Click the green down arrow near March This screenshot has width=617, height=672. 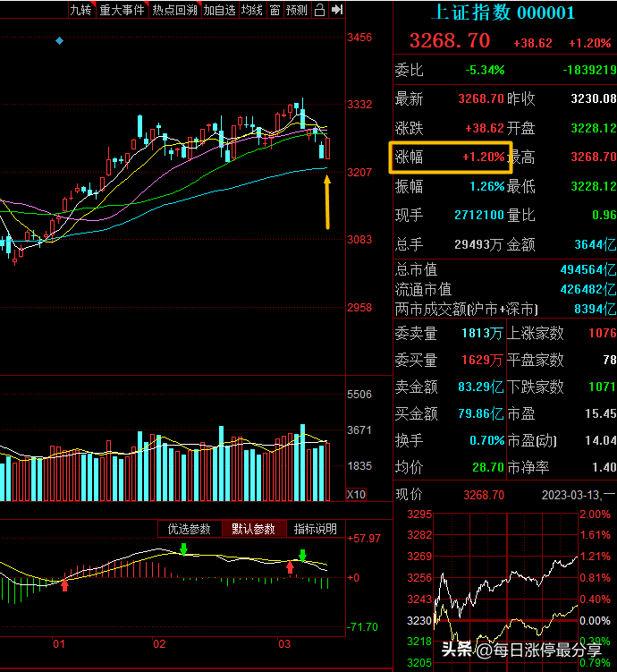[x=302, y=555]
